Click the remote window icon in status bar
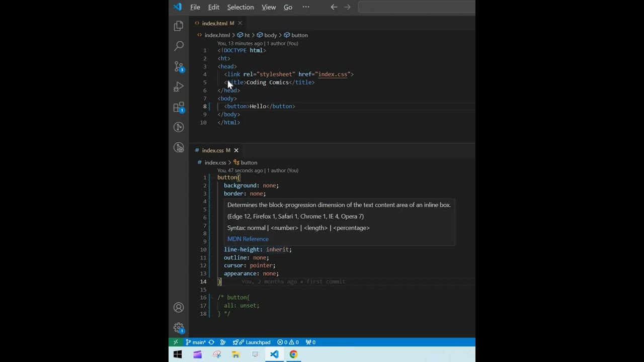644x362 pixels. (176, 342)
